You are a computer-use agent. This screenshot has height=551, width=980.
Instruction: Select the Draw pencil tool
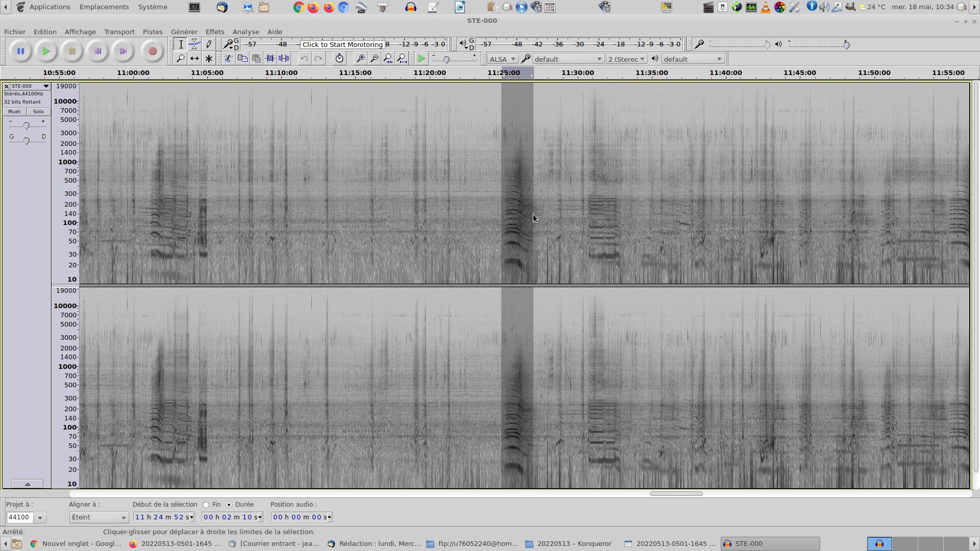[209, 44]
